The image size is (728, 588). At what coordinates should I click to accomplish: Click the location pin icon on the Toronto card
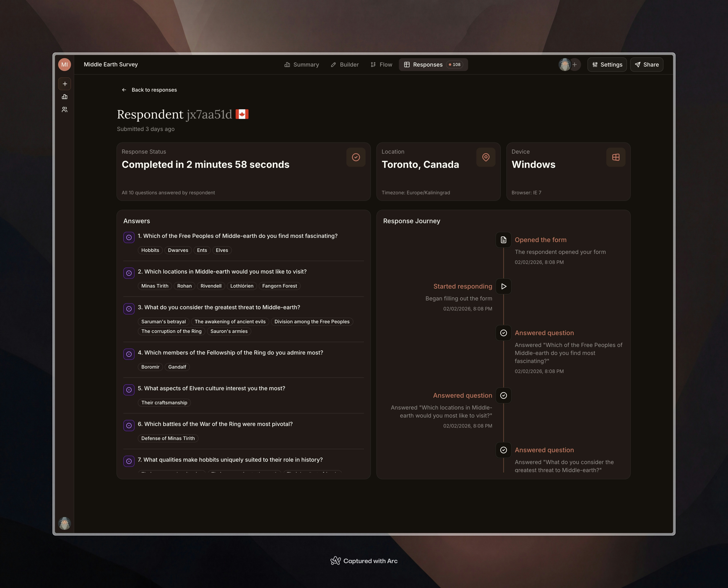486,157
